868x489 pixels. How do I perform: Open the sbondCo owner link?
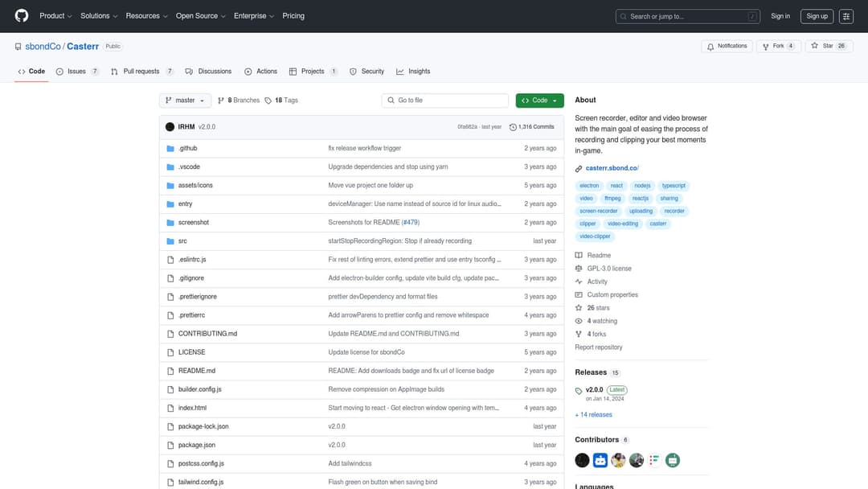(x=43, y=47)
